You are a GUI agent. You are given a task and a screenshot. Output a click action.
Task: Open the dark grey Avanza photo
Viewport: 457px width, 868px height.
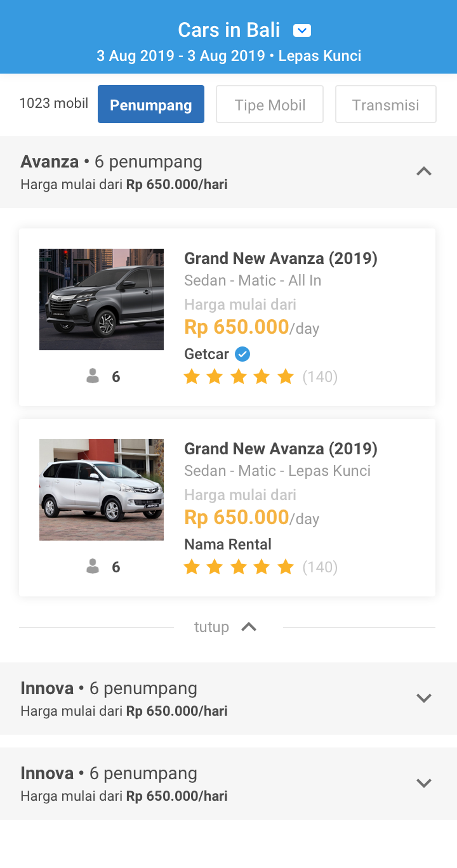coord(102,299)
